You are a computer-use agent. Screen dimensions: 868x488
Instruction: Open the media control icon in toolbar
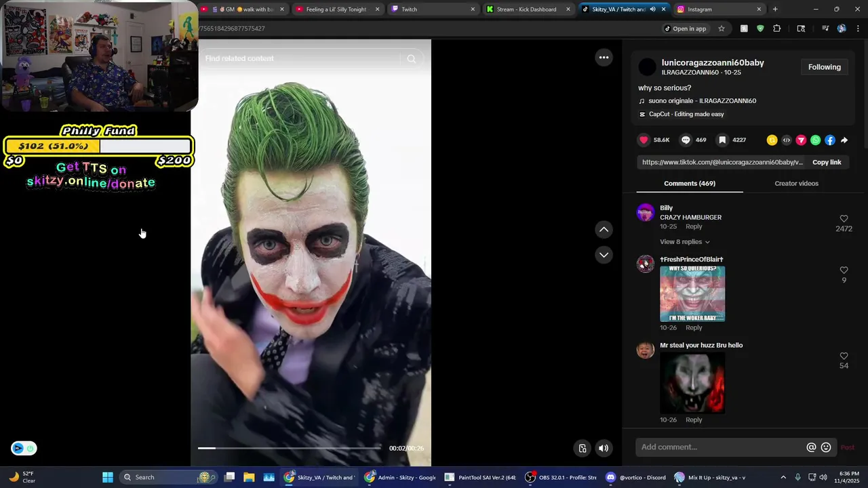point(825,28)
